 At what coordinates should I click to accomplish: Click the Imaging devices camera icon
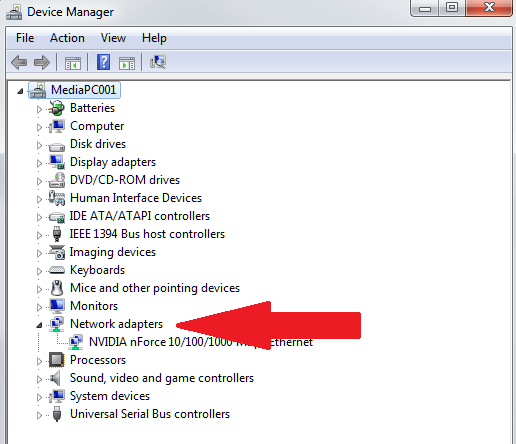(x=57, y=252)
